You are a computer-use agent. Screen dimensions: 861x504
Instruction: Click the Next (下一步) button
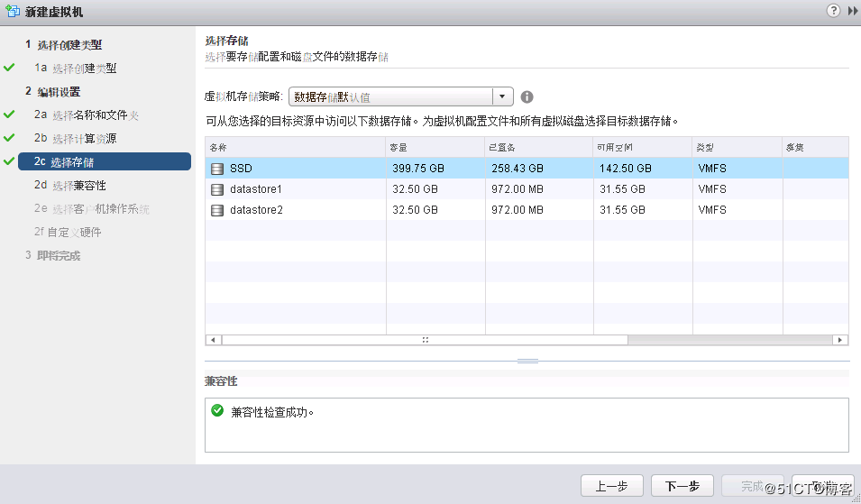pyautogui.click(x=682, y=486)
